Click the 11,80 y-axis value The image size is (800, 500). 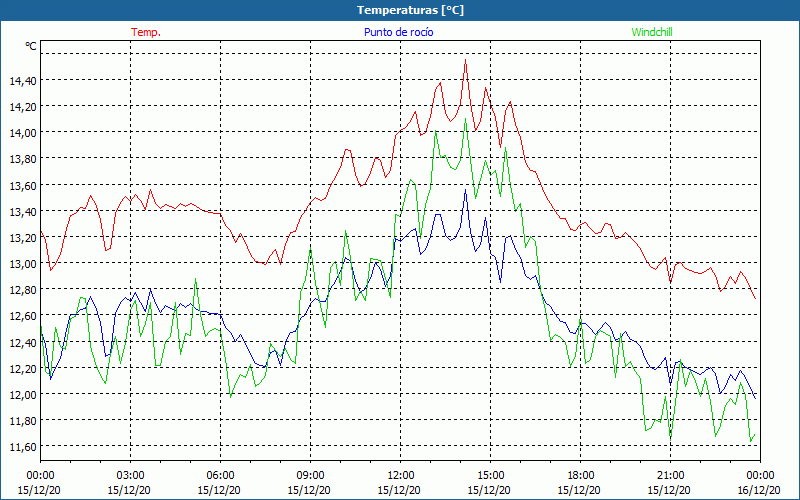pos(22,421)
